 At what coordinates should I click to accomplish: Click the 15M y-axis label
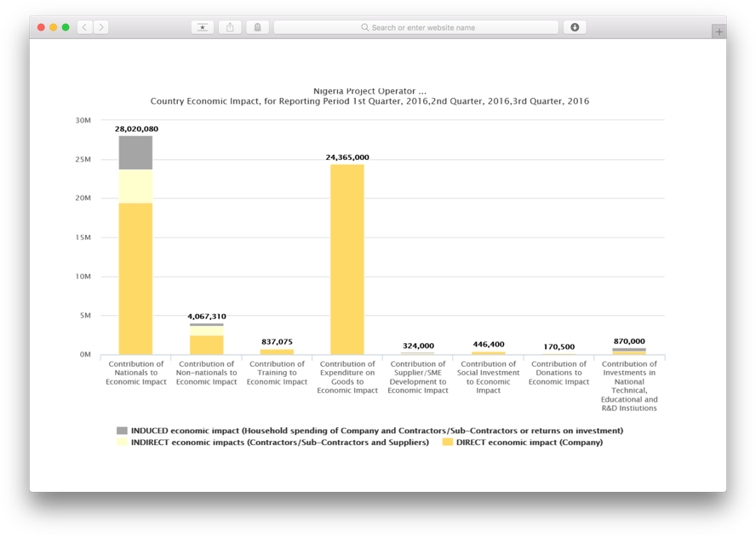pyautogui.click(x=83, y=237)
